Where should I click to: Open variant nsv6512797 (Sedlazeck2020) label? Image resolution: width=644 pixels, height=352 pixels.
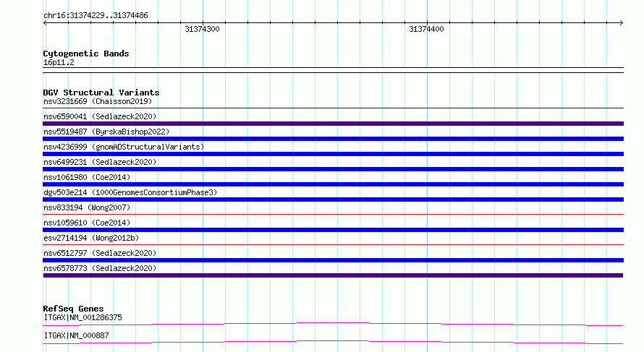[x=100, y=253]
